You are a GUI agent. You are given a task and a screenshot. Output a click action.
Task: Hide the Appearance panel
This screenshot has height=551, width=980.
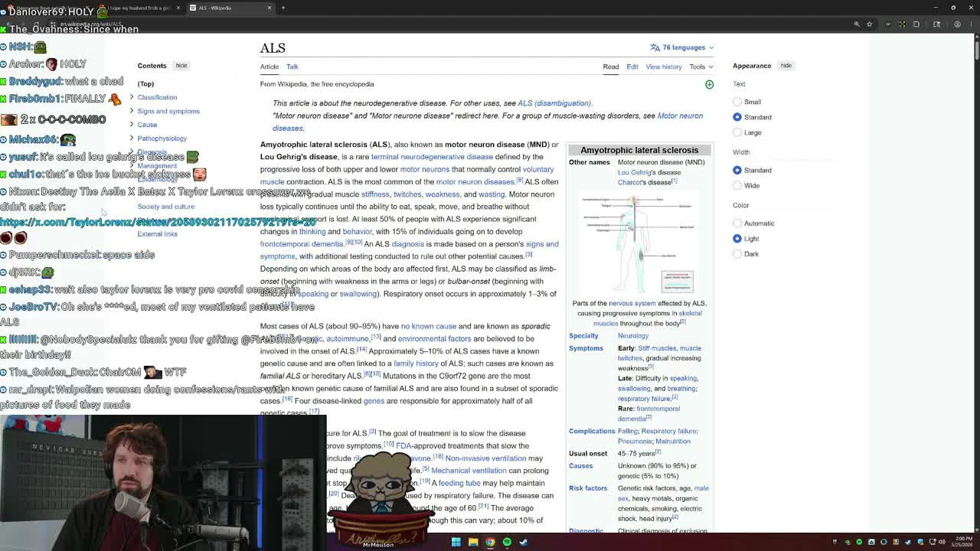tap(786, 66)
